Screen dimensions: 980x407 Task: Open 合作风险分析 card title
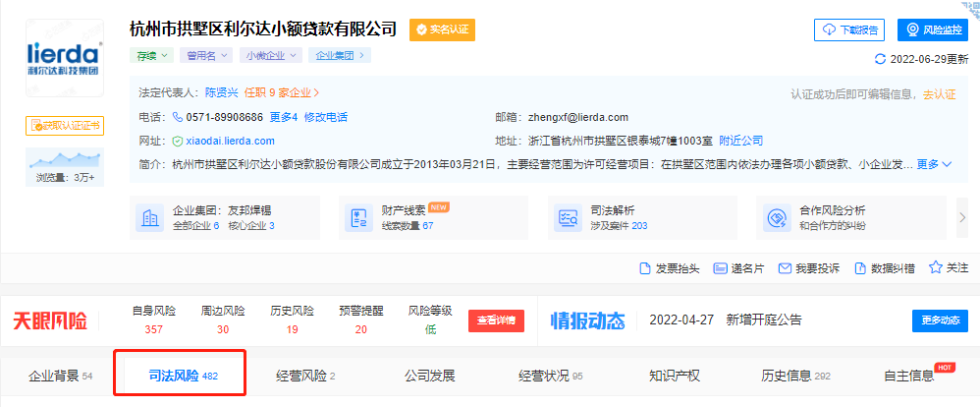833,210
